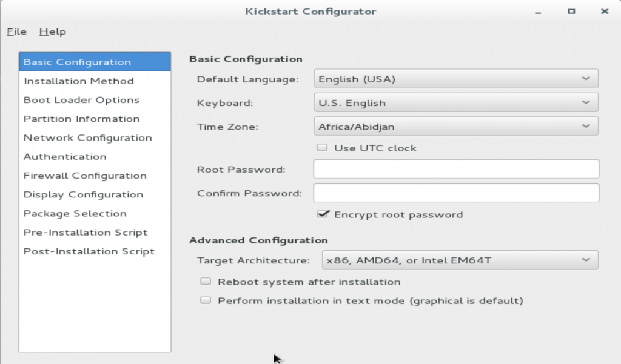The width and height of the screenshot is (621, 364).
Task: Switch to Authentication section
Action: (95, 157)
